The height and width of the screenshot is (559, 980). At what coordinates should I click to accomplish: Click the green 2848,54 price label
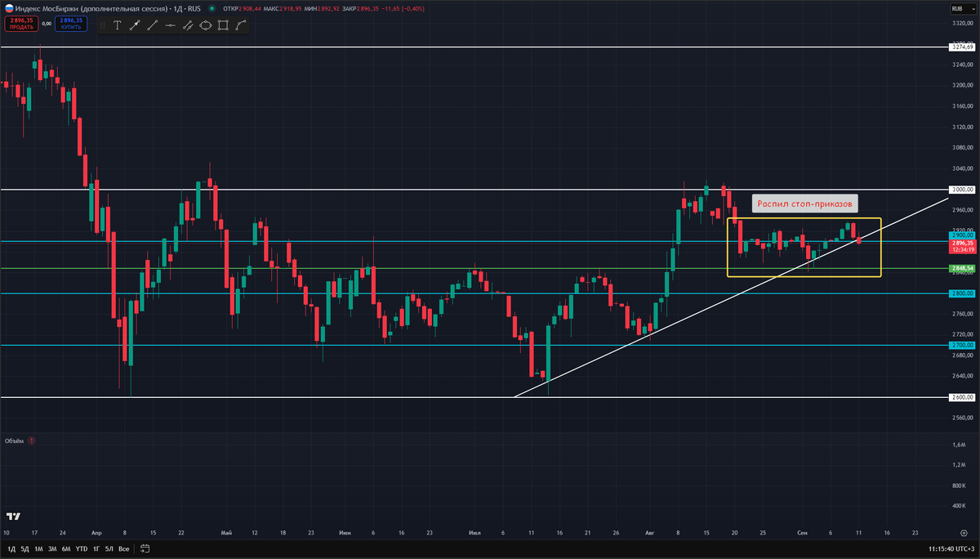click(x=963, y=267)
